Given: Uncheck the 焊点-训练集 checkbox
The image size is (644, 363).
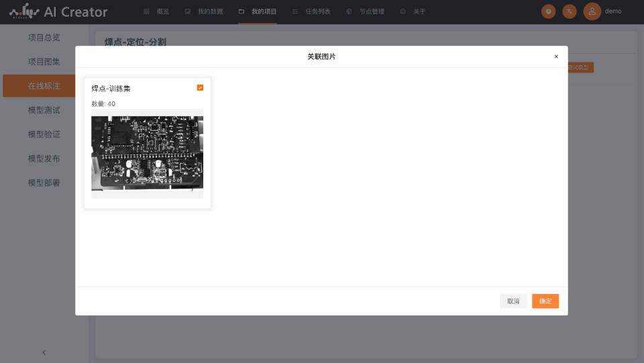Looking at the screenshot, I should pyautogui.click(x=200, y=88).
